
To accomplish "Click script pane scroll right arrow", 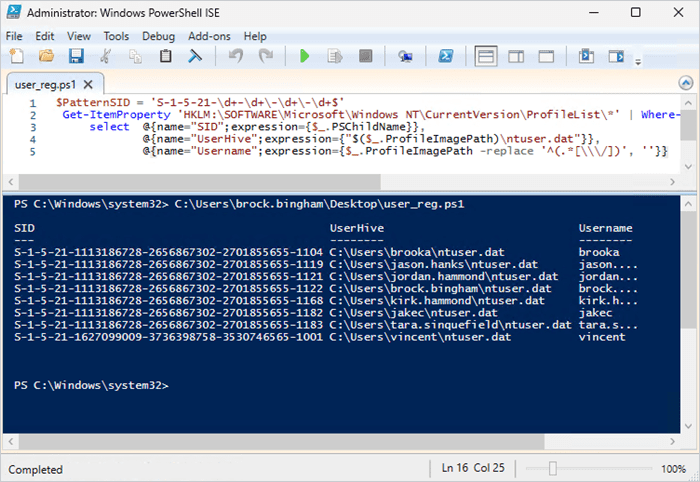I will click(x=672, y=182).
